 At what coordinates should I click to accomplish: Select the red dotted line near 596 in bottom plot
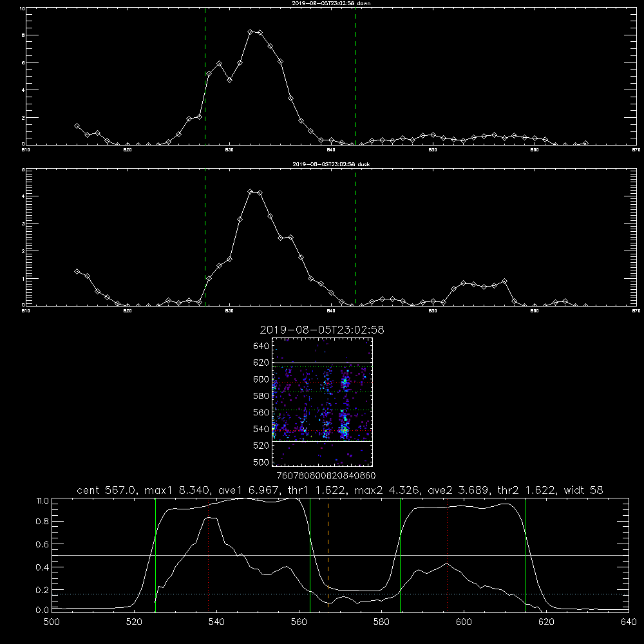[448, 554]
